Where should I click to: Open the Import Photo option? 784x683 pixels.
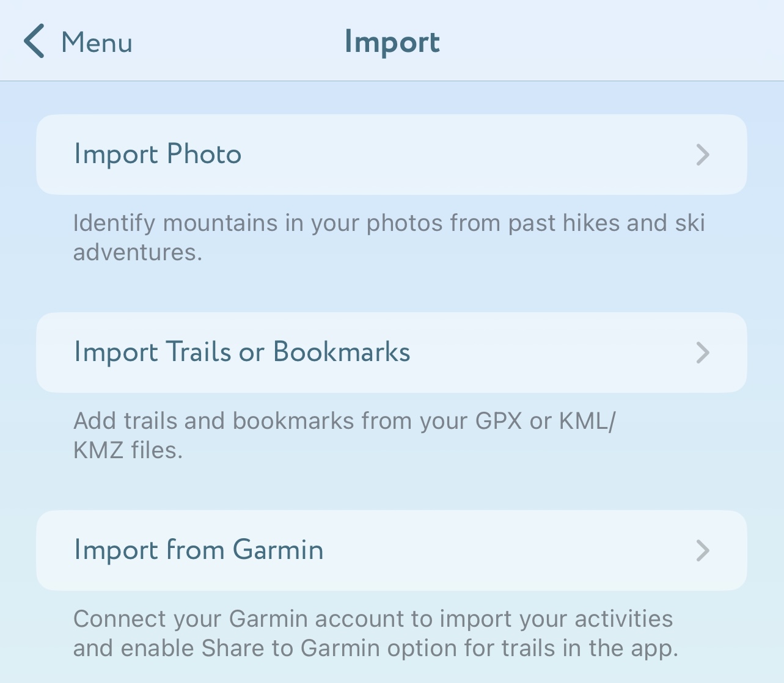158,154
